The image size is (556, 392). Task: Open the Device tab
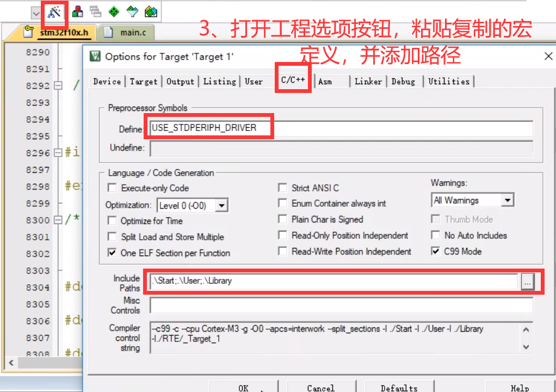pos(107,82)
